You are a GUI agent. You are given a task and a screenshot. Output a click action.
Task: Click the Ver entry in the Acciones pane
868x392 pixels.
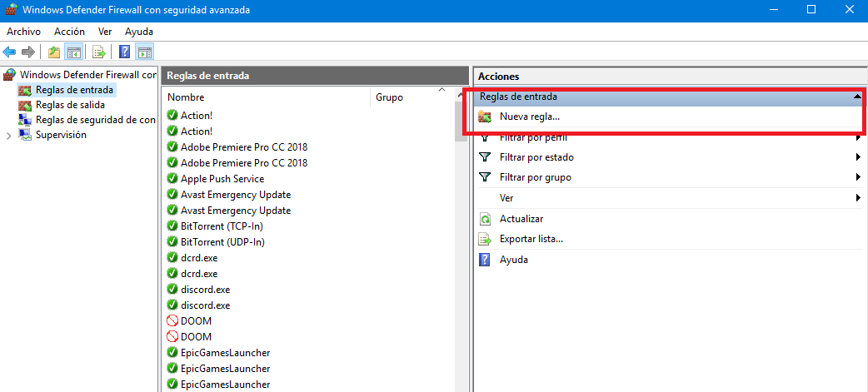click(506, 197)
